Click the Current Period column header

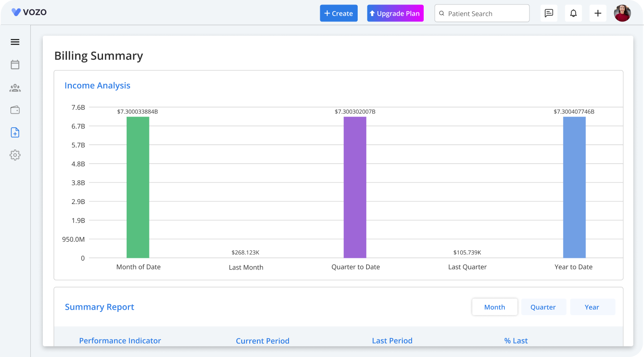pyautogui.click(x=263, y=341)
